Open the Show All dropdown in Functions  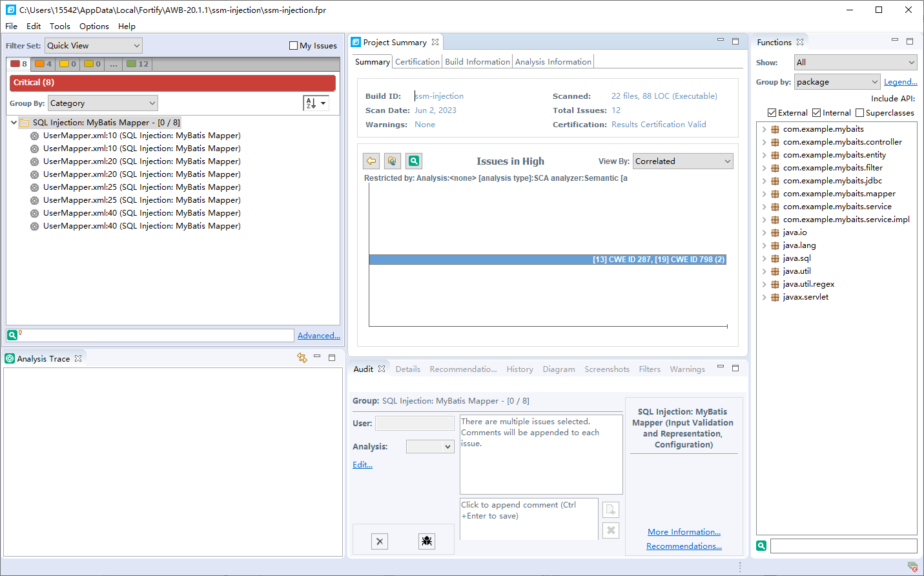(x=856, y=63)
